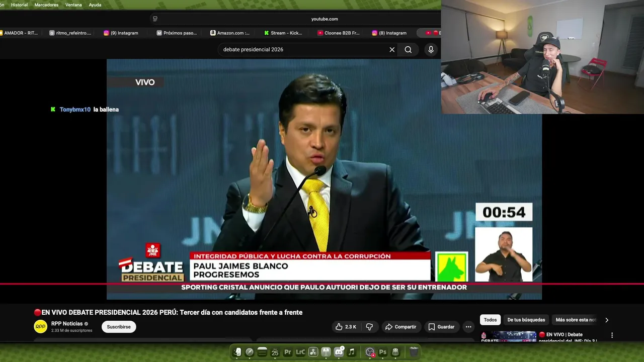Image resolution: width=644 pixels, height=362 pixels.
Task: Click the Guardar button
Action: [x=441, y=327]
